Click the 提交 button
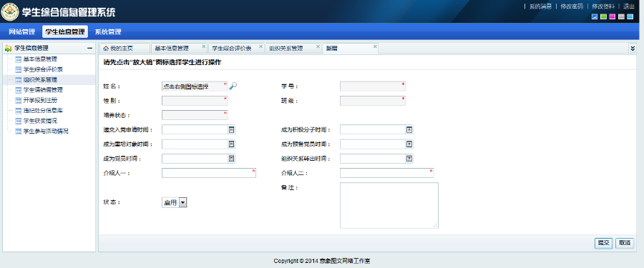The width and height of the screenshot is (644, 268). tap(604, 243)
